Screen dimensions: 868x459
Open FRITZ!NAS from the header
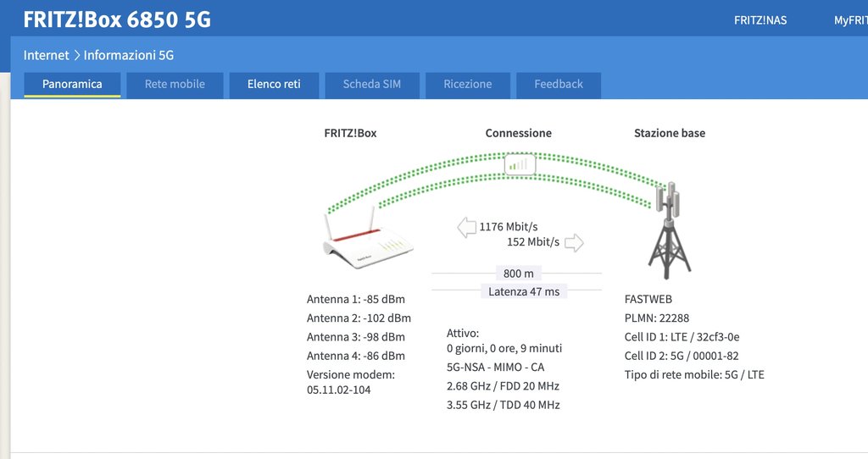760,20
